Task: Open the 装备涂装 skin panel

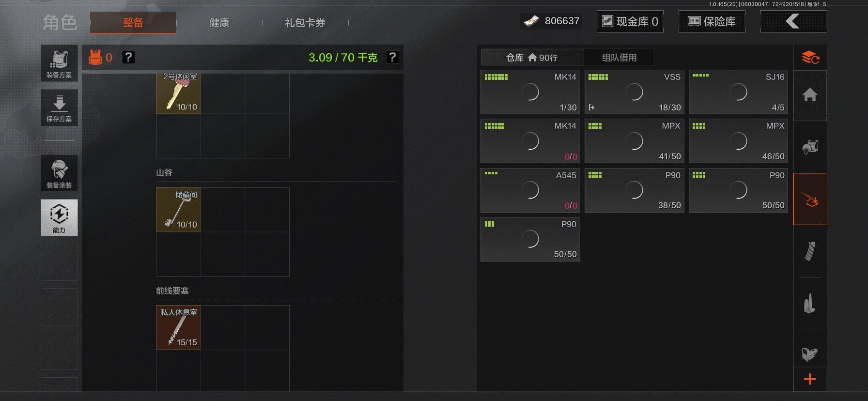Action: 59,173
